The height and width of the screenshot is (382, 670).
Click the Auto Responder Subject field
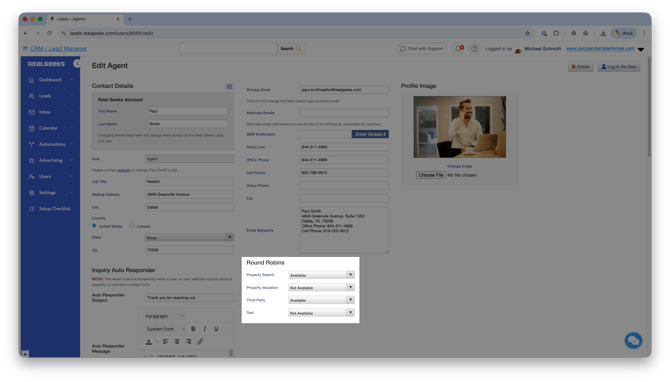[189, 298]
